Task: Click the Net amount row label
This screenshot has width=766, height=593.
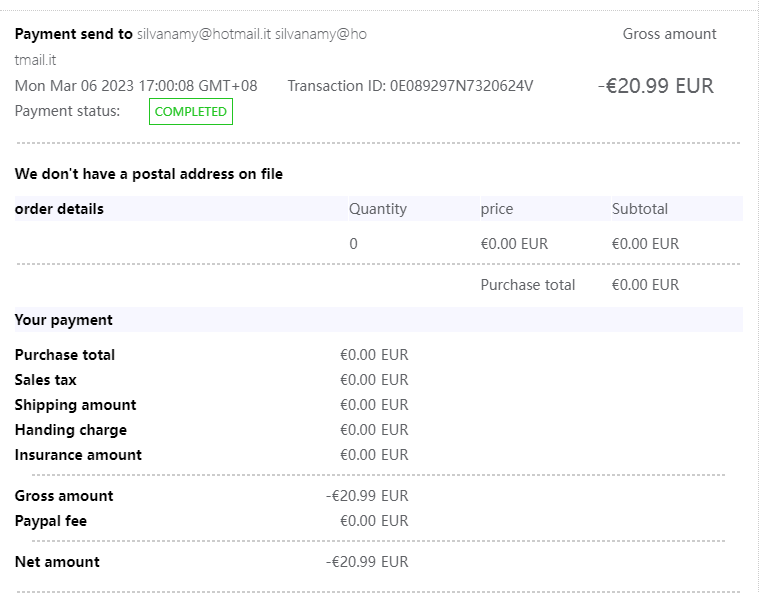Action: click(x=57, y=562)
